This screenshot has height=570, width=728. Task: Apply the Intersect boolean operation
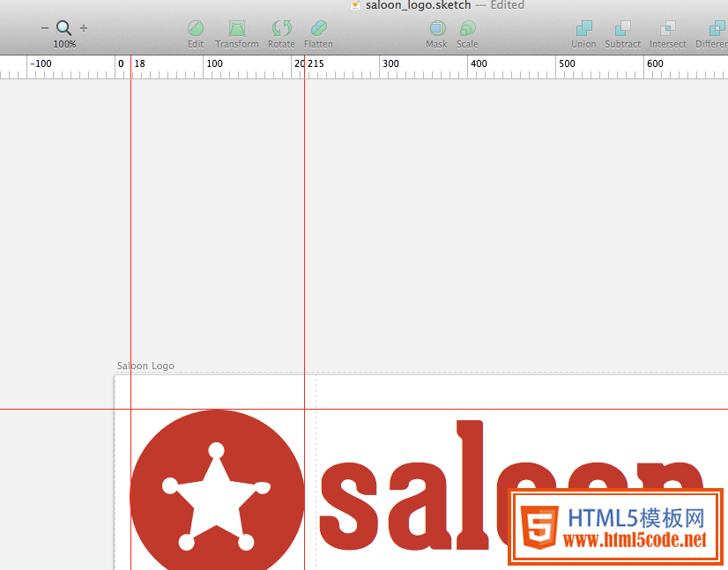(x=668, y=34)
